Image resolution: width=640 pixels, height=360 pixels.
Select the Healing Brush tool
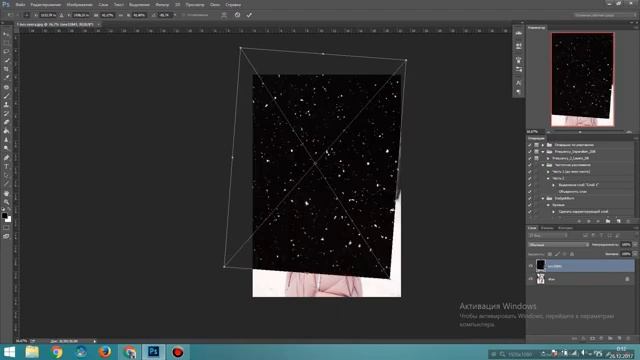pyautogui.click(x=6, y=87)
